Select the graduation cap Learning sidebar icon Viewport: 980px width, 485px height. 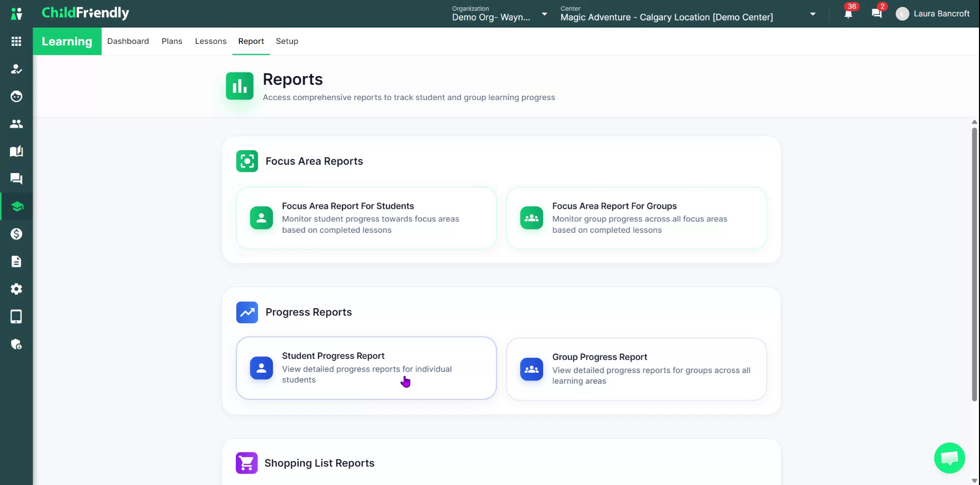tap(17, 206)
